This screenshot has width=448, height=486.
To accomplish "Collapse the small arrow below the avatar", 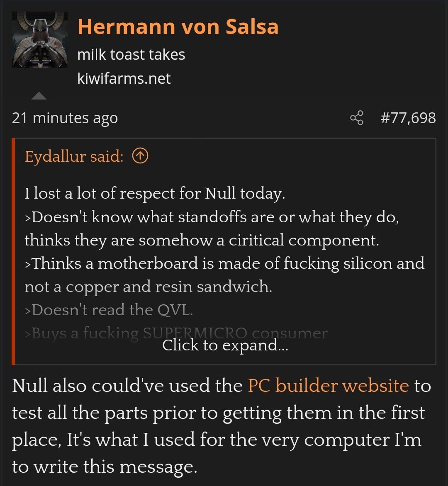I will [x=39, y=96].
